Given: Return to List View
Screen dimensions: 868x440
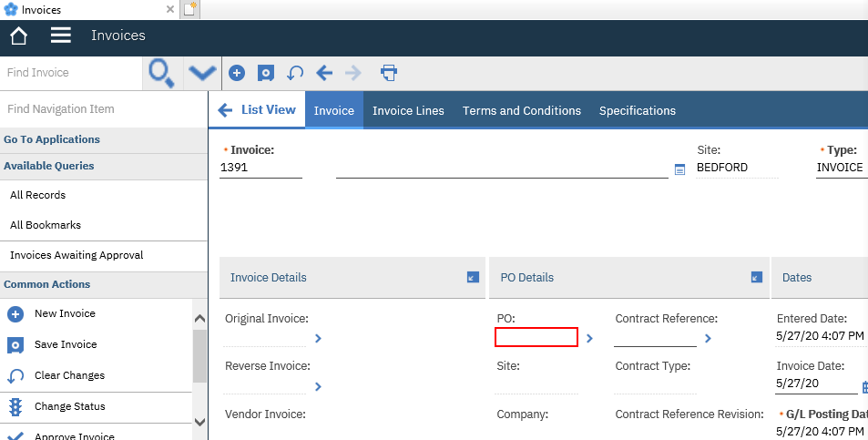Looking at the screenshot, I should [258, 110].
